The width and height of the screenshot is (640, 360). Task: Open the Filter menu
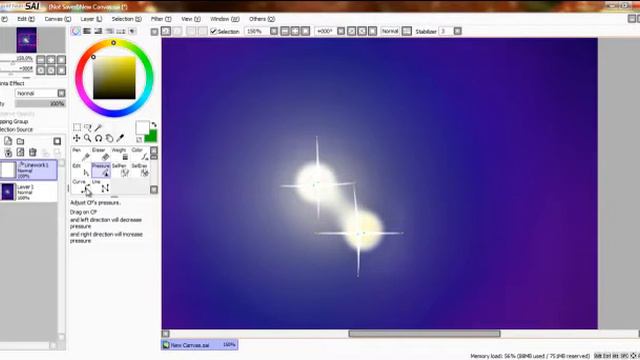tap(161, 19)
